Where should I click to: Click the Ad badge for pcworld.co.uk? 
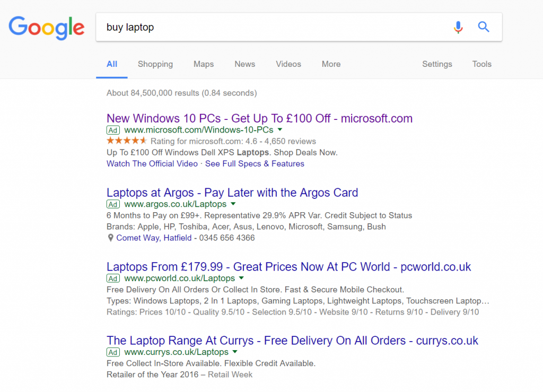[113, 278]
